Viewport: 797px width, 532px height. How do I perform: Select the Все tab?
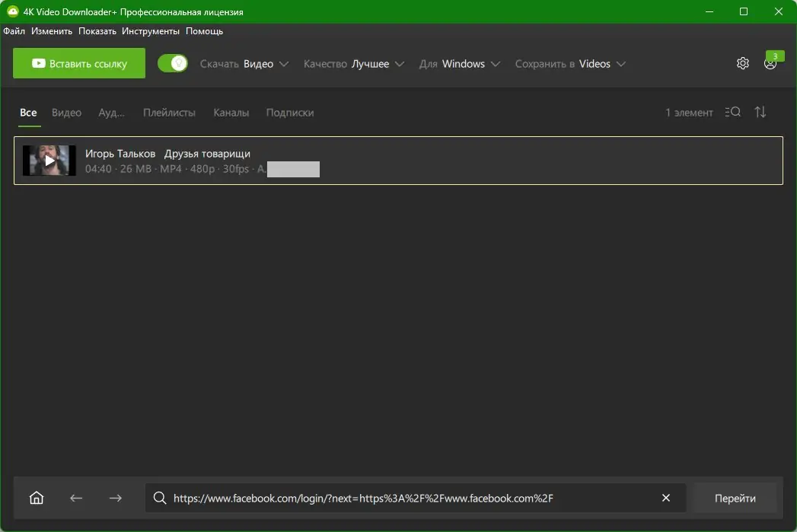28,113
